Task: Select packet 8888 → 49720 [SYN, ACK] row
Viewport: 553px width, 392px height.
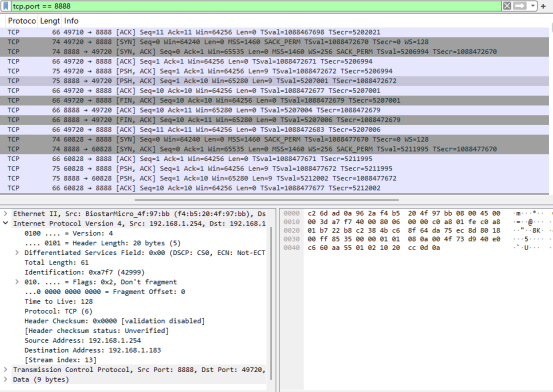Action: [x=274, y=52]
